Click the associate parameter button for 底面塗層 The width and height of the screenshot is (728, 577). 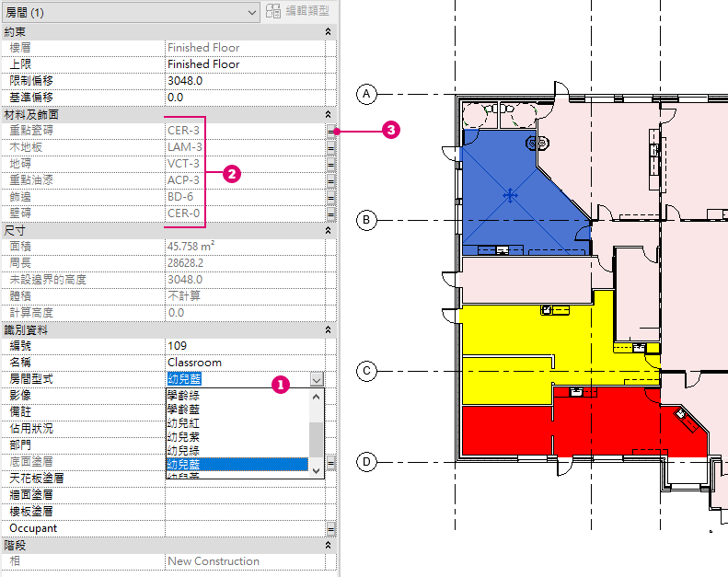pos(330,462)
